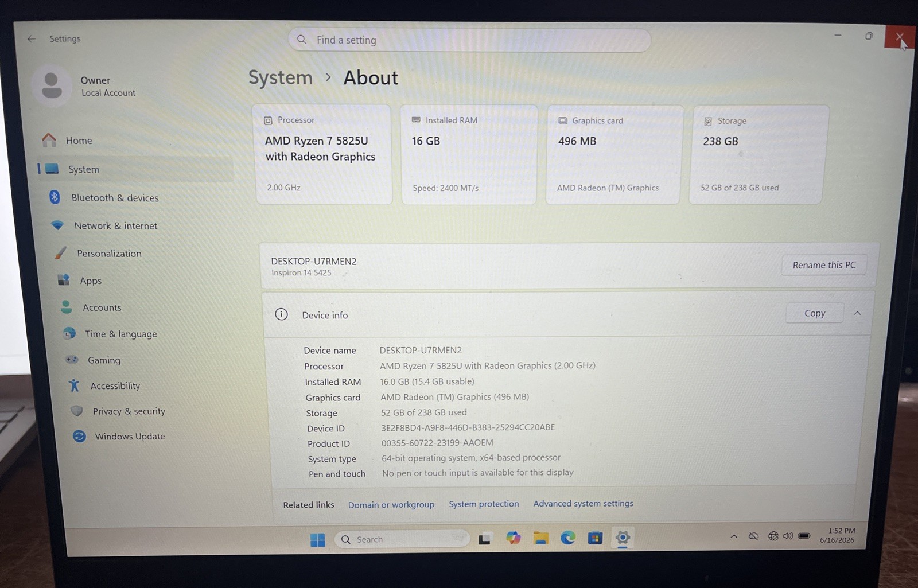The image size is (918, 588).
Task: Click the Device ID value text
Action: pyautogui.click(x=468, y=427)
